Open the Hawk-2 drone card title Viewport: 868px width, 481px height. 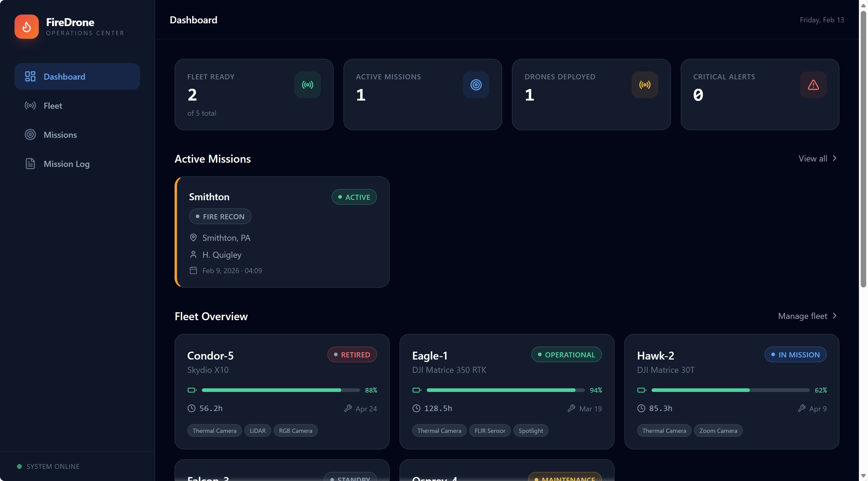point(655,356)
